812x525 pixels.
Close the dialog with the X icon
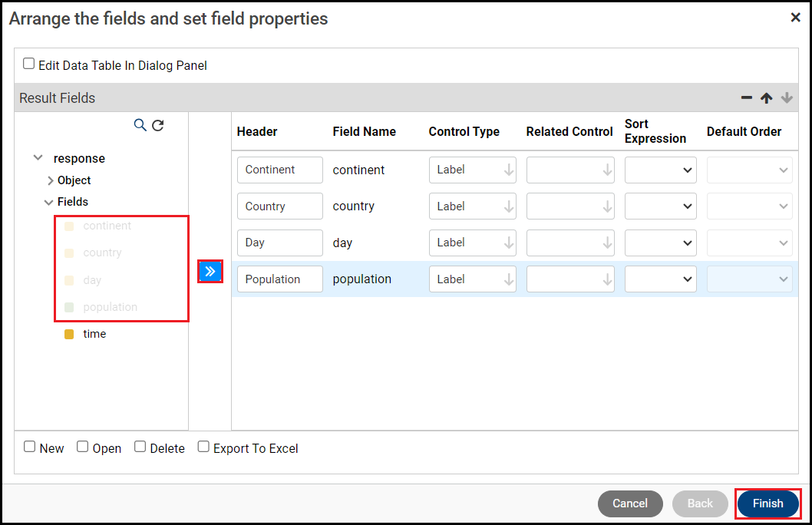pos(795,18)
